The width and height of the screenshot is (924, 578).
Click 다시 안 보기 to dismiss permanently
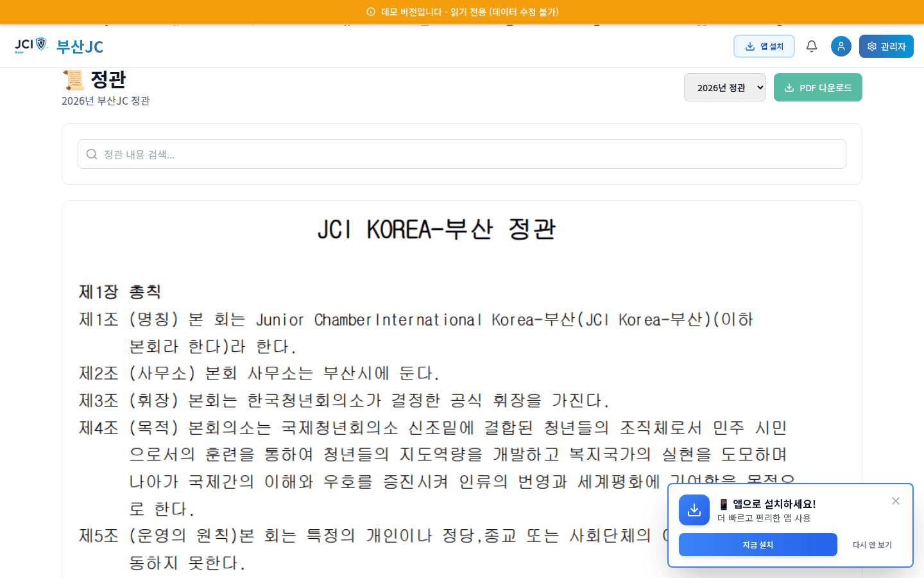[871, 544]
